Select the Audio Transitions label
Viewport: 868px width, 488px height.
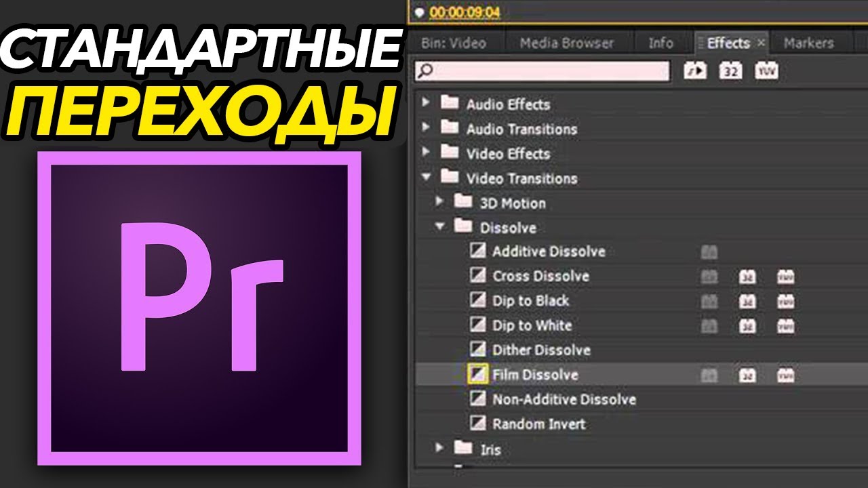click(521, 129)
